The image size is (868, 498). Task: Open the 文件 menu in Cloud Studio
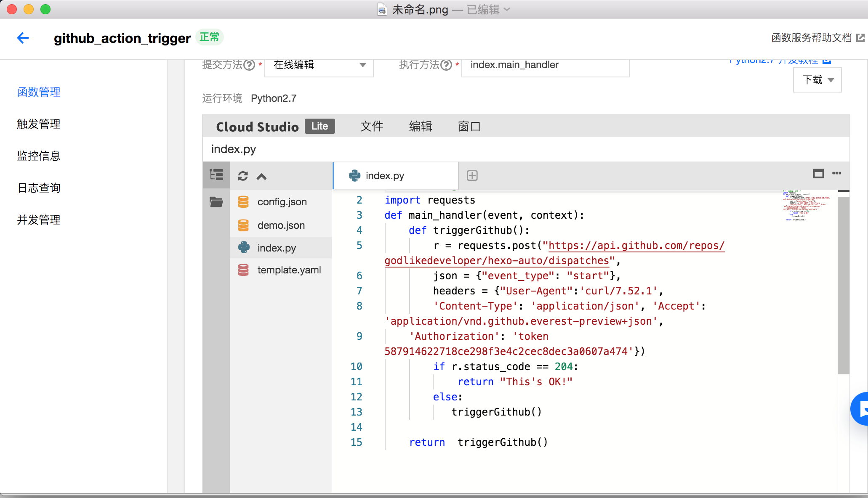point(372,126)
